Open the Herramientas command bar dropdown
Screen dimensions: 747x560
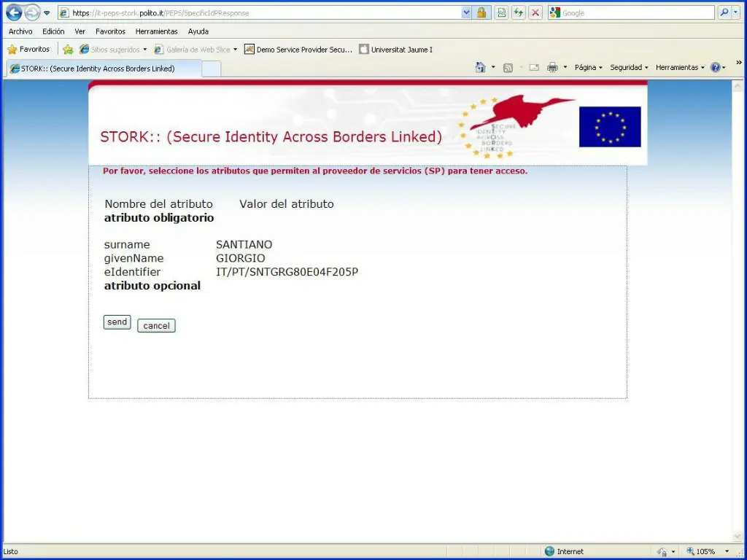click(680, 68)
